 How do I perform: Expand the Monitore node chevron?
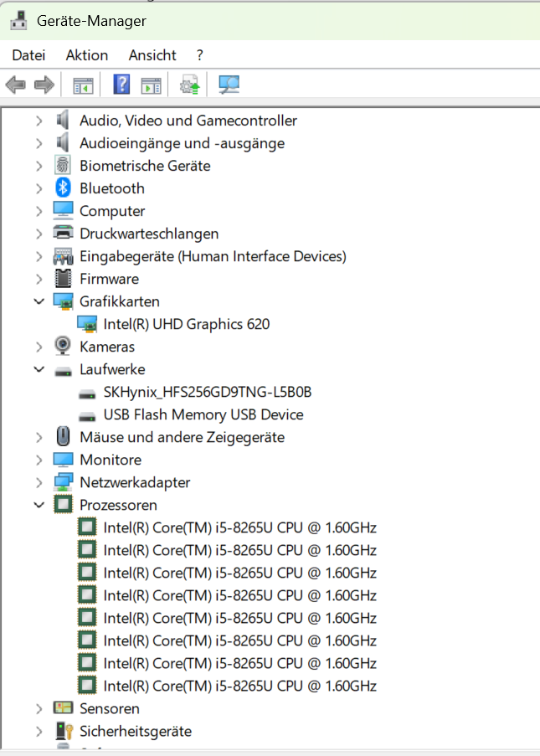click(39, 460)
